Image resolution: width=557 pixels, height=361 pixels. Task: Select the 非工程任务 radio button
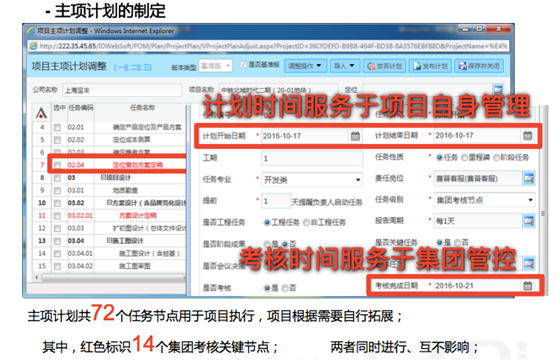click(x=307, y=222)
